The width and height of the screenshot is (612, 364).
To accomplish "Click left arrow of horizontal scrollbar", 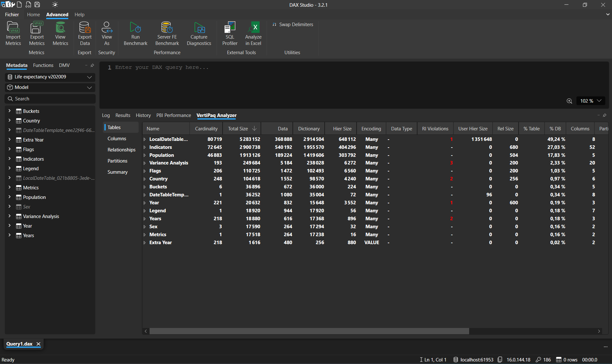I will (x=146, y=331).
